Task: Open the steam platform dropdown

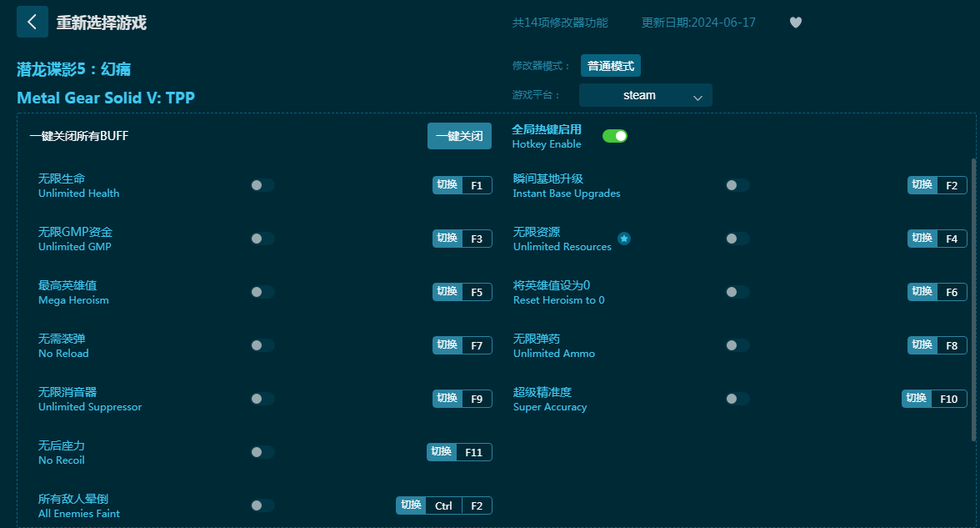Action: click(x=646, y=95)
